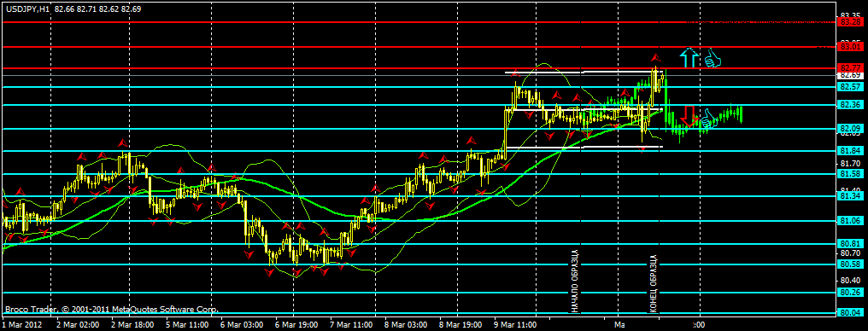
Task: Click the thumbs-up icon beside the red down arrow
Action: pos(709,117)
